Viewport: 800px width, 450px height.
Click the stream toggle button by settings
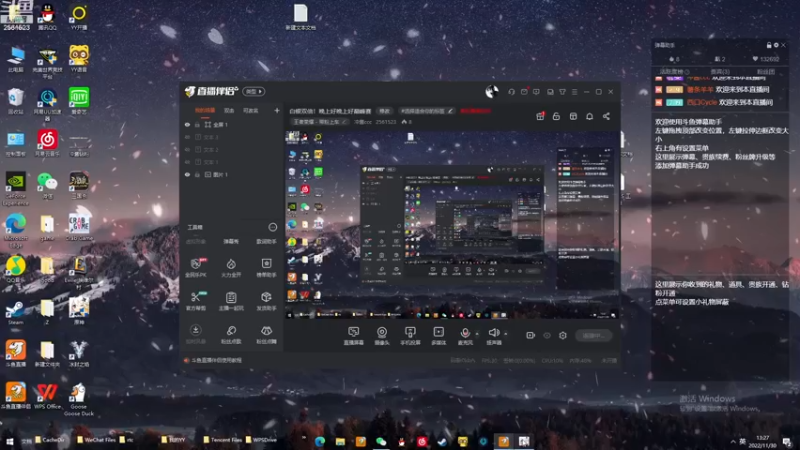click(594, 335)
